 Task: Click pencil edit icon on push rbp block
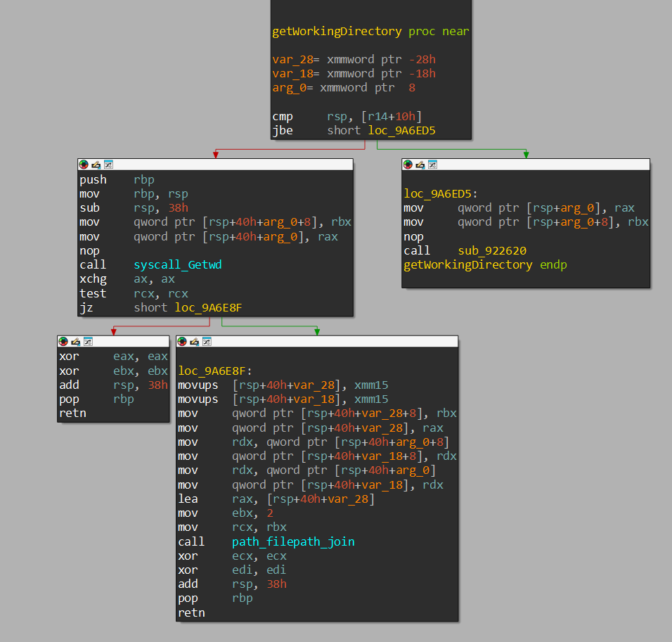click(x=96, y=165)
